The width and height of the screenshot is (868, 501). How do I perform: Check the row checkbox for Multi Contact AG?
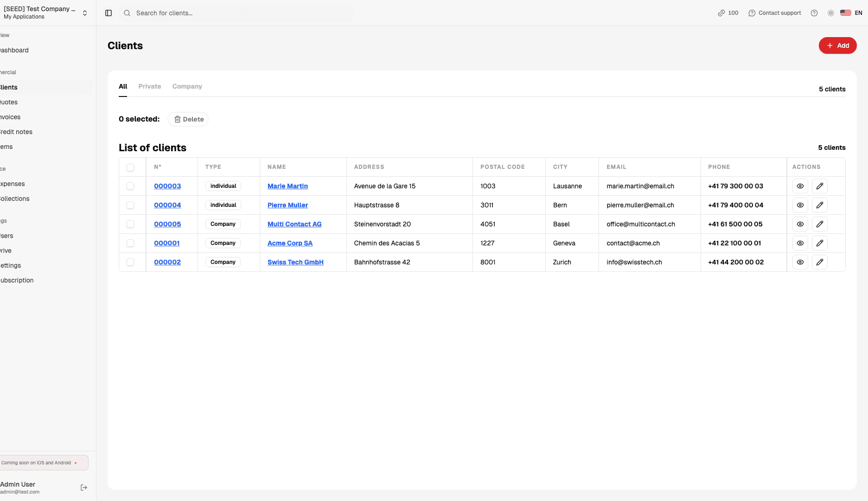[x=130, y=224]
